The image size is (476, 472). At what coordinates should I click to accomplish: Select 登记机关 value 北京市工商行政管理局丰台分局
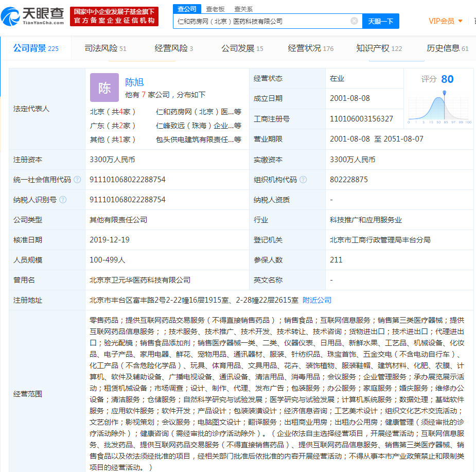pyautogui.click(x=380, y=240)
